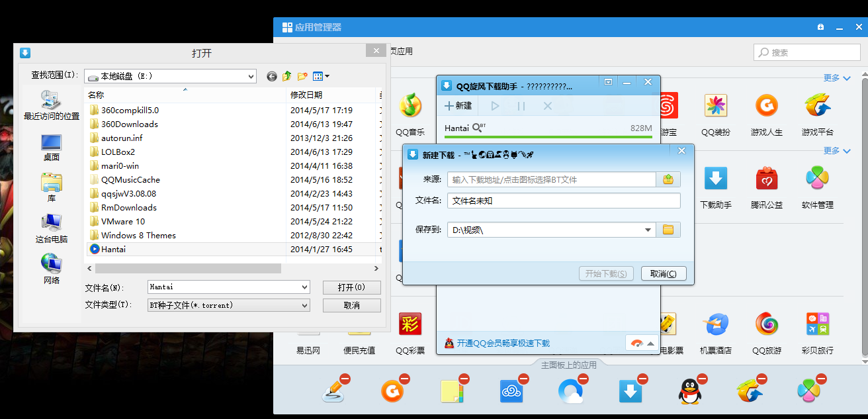Select 桌面 in the Open dialog sidebar

[x=51, y=148]
